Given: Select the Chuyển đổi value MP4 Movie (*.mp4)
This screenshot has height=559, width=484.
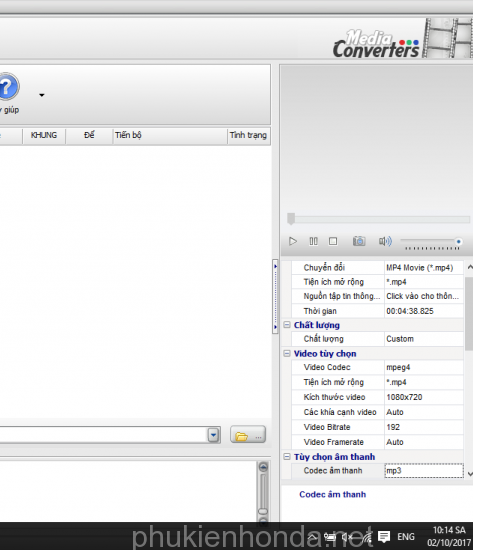Looking at the screenshot, I should click(424, 268).
